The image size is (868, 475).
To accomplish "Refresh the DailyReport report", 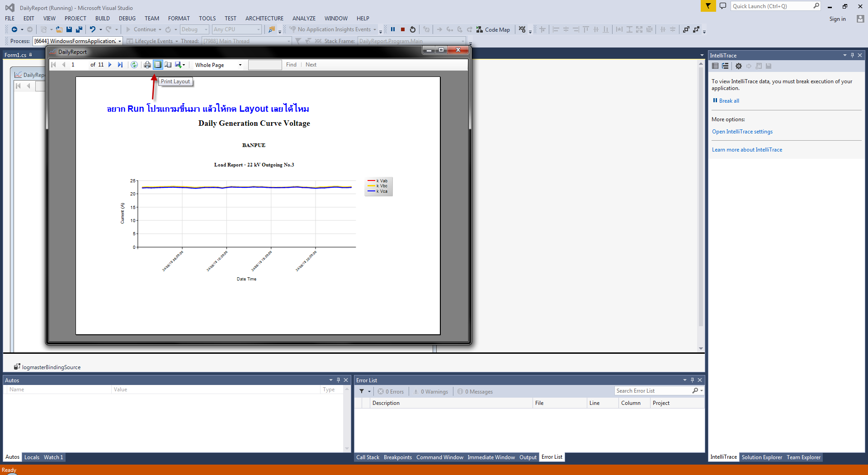I will (x=134, y=65).
